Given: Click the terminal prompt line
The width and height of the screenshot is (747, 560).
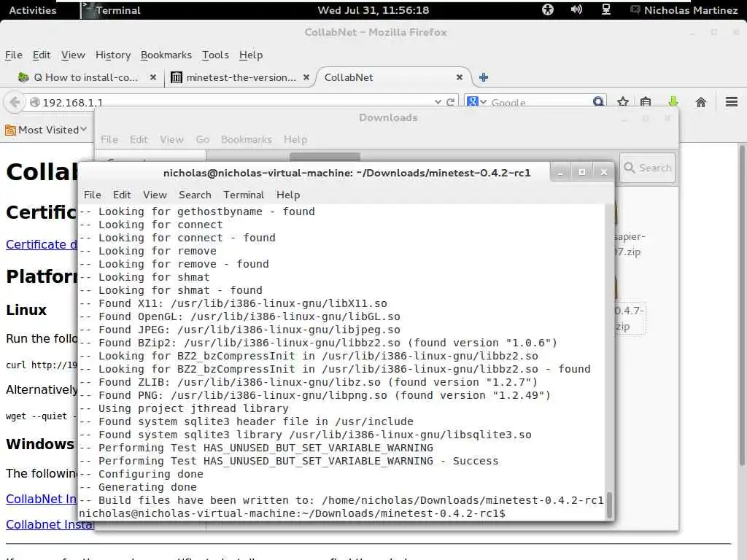Looking at the screenshot, I should (x=292, y=513).
